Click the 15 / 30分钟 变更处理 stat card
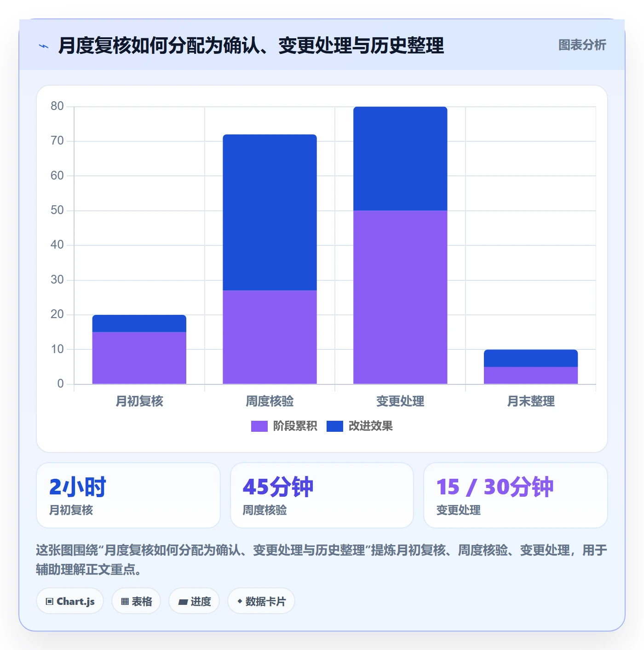This screenshot has height=650, width=644. coord(516,495)
